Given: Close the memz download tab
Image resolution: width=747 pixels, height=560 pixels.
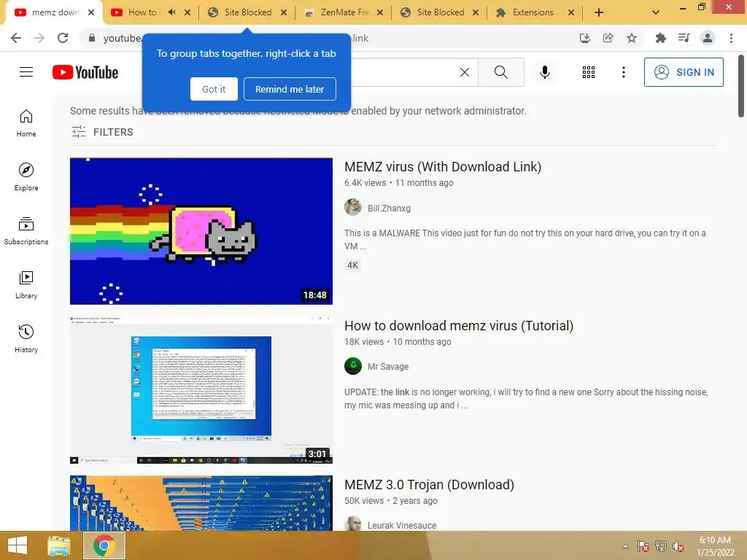Looking at the screenshot, I should pyautogui.click(x=91, y=12).
